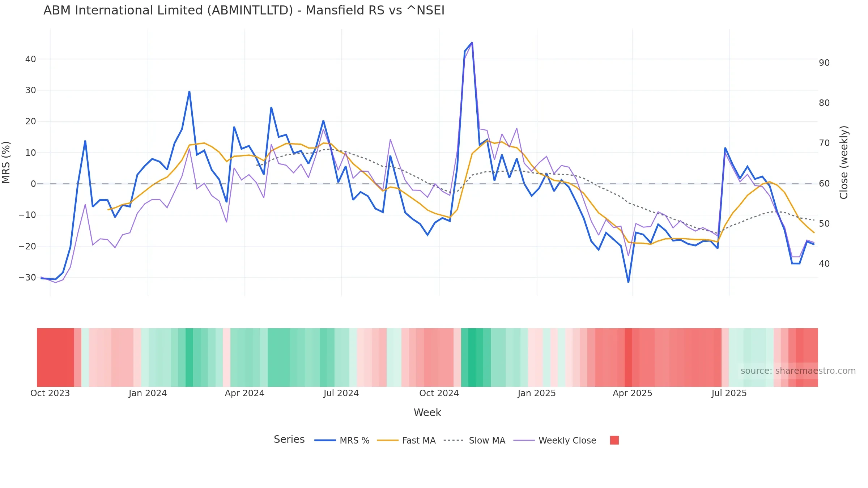The height and width of the screenshot is (488, 868).
Task: Click the dark green heatmap band near Nov 2024
Action: [x=472, y=357]
